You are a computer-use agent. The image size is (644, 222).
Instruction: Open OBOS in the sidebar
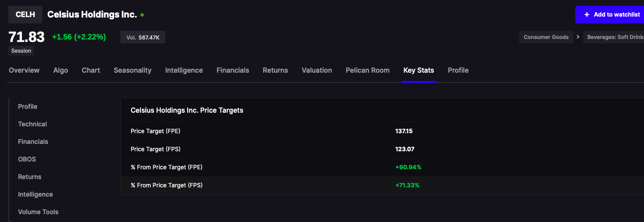pyautogui.click(x=27, y=159)
